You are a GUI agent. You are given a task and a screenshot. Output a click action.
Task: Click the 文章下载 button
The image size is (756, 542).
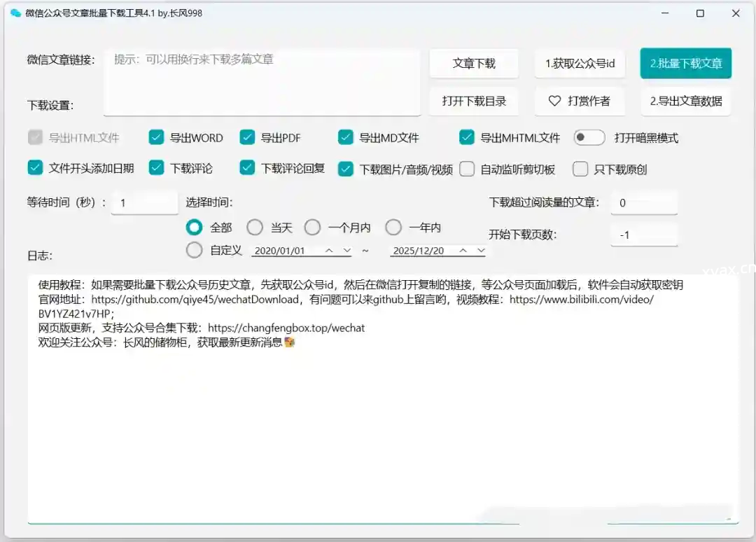[474, 63]
